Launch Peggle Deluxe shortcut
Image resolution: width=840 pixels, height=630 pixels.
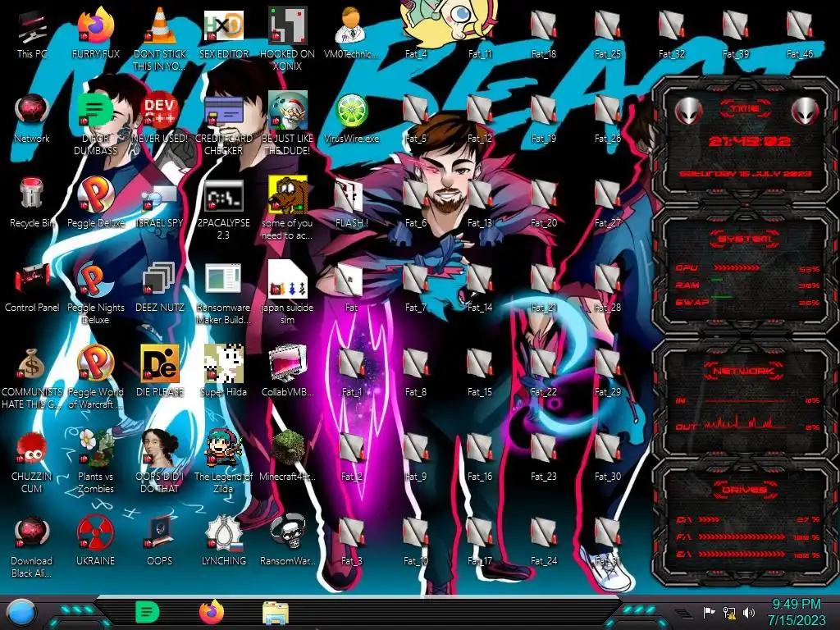96,203
